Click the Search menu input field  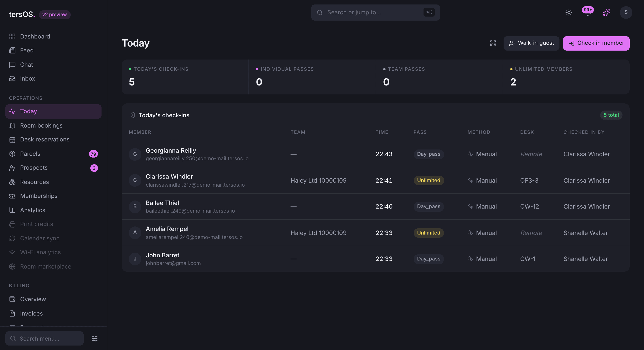[x=44, y=339]
